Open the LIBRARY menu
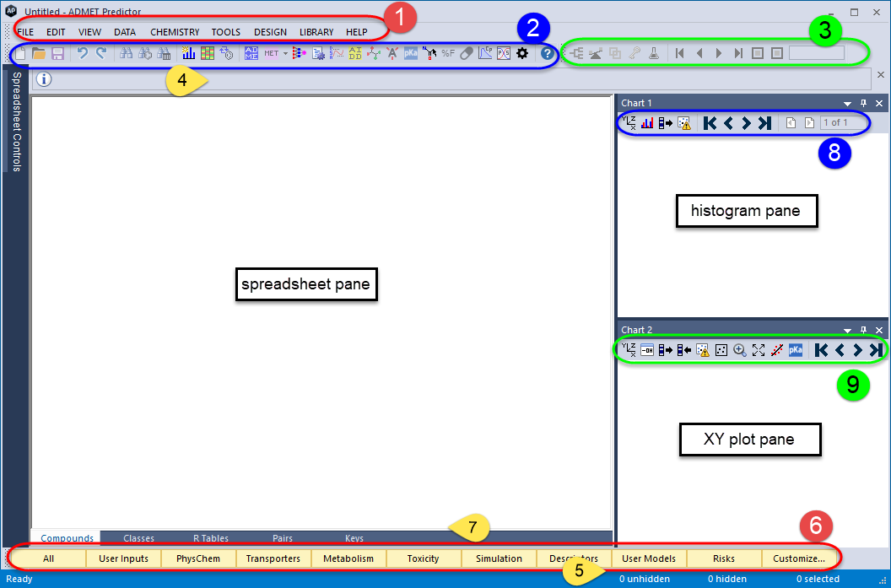Screen dimensions: 891x588 (x=316, y=32)
